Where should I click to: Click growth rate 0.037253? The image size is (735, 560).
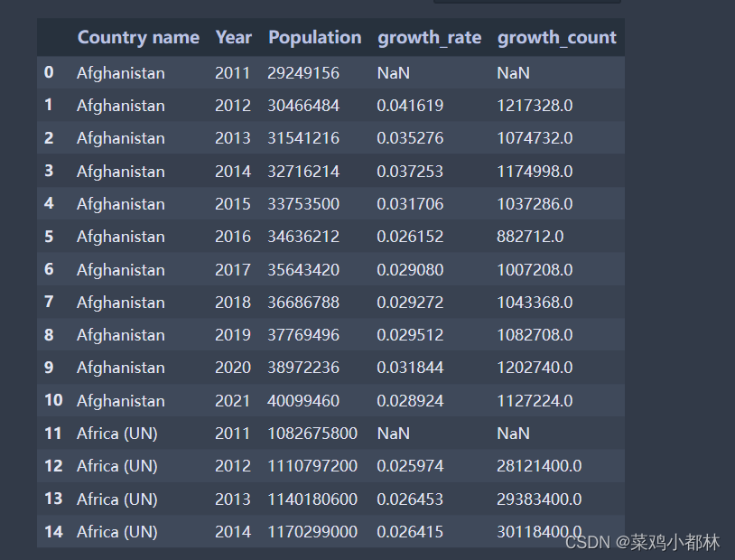[410, 172]
